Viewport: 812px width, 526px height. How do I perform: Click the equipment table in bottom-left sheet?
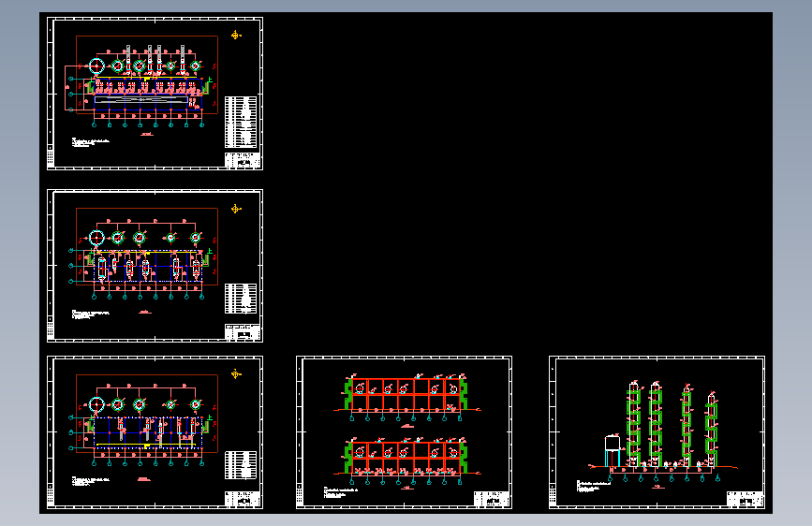point(241,465)
